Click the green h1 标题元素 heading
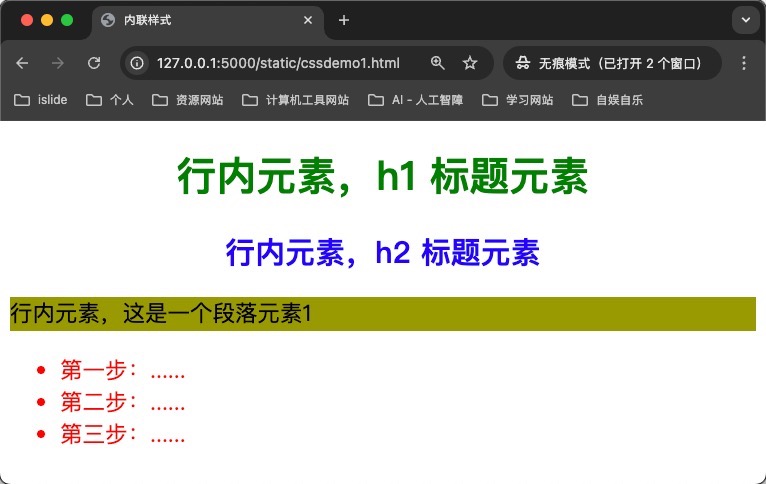This screenshot has height=484, width=766. (383, 176)
